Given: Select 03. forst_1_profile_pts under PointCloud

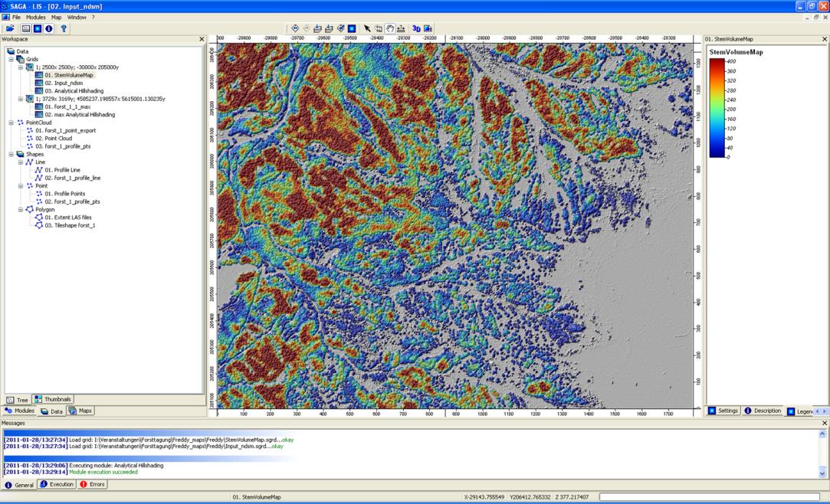Looking at the screenshot, I should point(63,146).
